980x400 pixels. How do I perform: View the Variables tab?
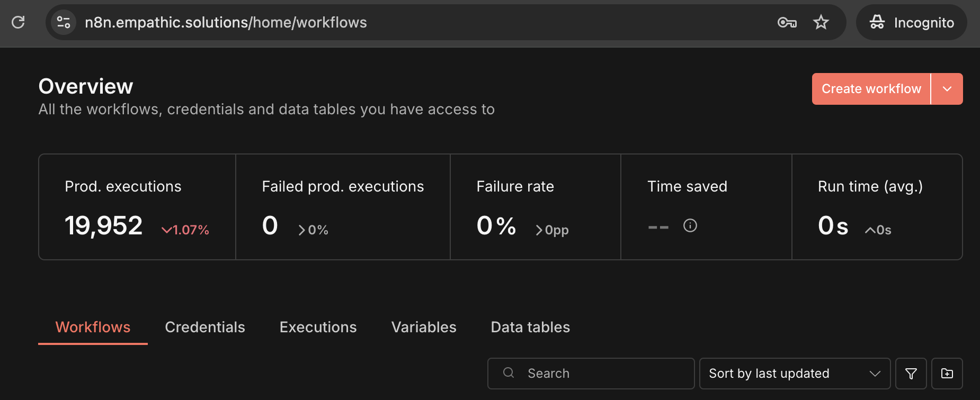pos(423,327)
